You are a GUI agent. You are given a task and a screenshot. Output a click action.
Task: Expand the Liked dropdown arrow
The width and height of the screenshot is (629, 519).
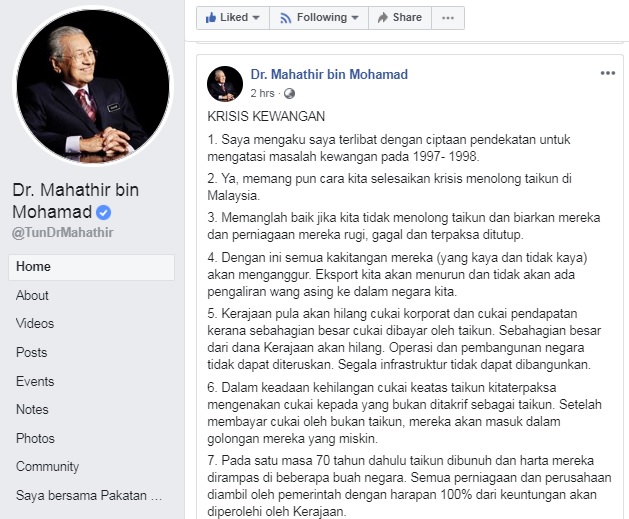[x=256, y=18]
